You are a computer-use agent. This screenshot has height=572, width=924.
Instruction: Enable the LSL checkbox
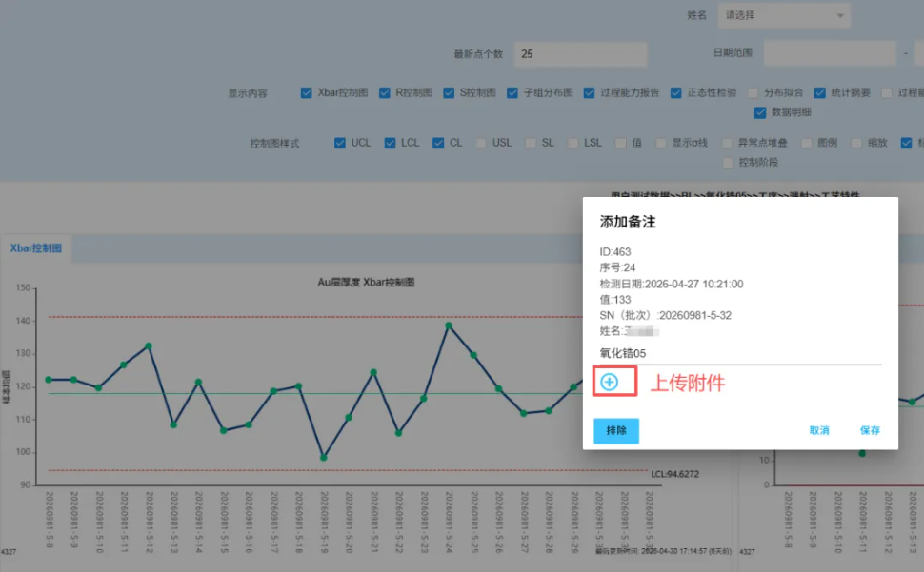pos(572,143)
